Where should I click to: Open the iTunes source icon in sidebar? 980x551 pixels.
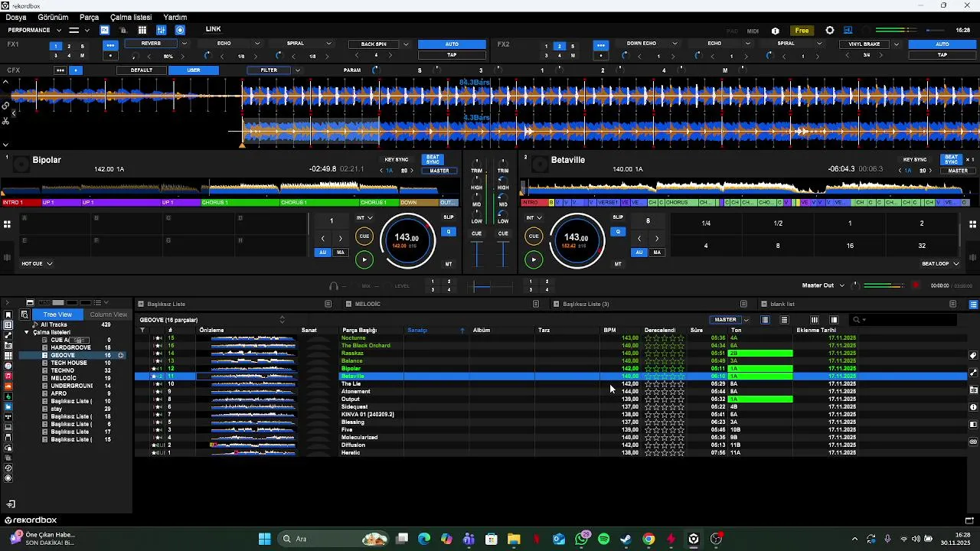[x=8, y=366]
